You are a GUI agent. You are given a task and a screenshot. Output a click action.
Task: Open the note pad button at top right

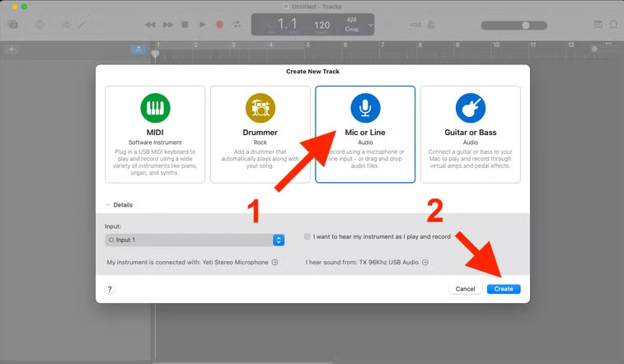598,25
